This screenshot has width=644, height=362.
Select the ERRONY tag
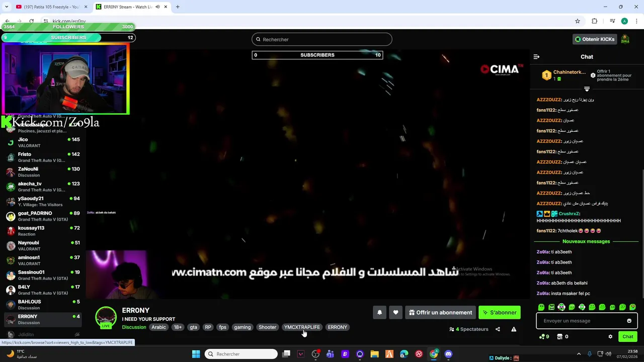coord(337,327)
